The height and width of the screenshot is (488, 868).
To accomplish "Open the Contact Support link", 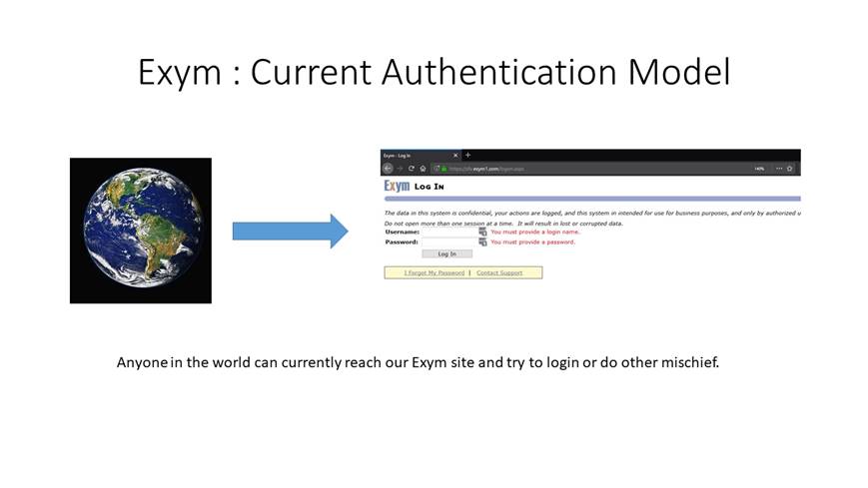I will [x=499, y=272].
